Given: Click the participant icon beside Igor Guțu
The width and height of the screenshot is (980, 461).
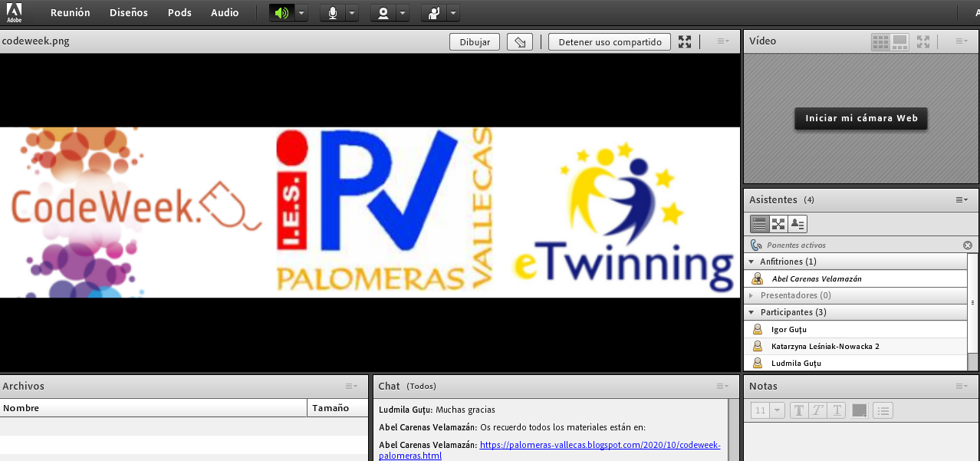Looking at the screenshot, I should tap(758, 330).
